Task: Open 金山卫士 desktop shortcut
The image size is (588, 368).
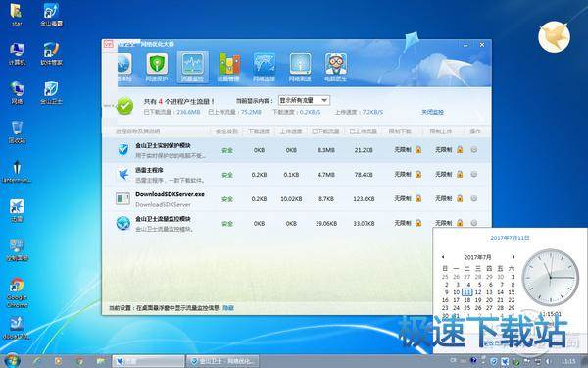Action: (x=51, y=93)
